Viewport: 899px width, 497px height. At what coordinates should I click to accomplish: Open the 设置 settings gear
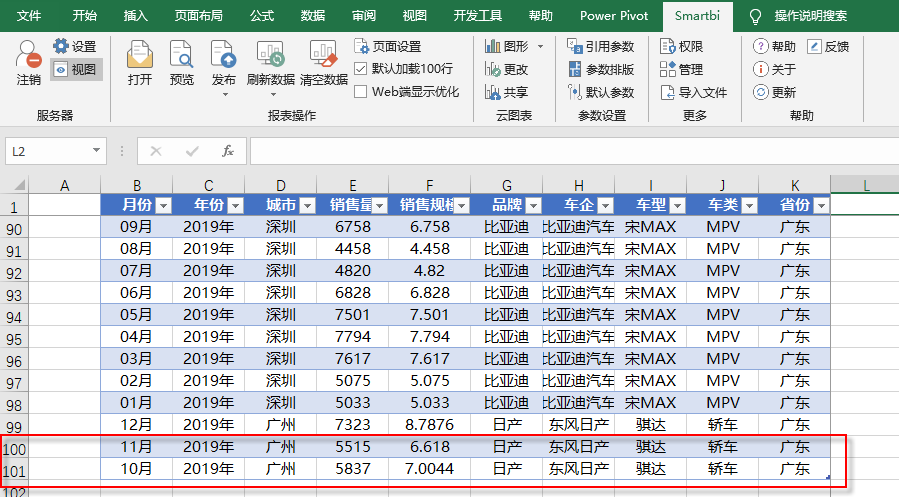coord(60,46)
